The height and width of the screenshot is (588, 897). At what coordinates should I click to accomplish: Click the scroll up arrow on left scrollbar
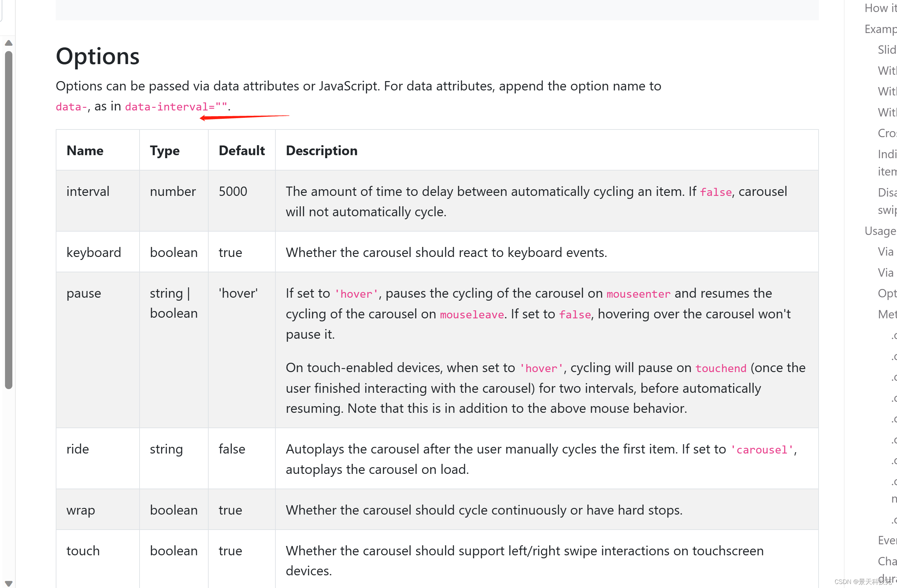pos(9,43)
